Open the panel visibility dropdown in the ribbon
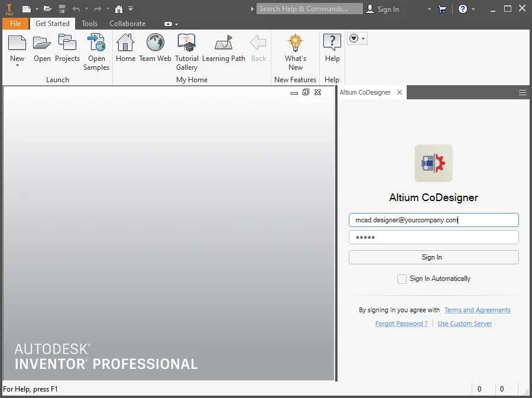 357,38
